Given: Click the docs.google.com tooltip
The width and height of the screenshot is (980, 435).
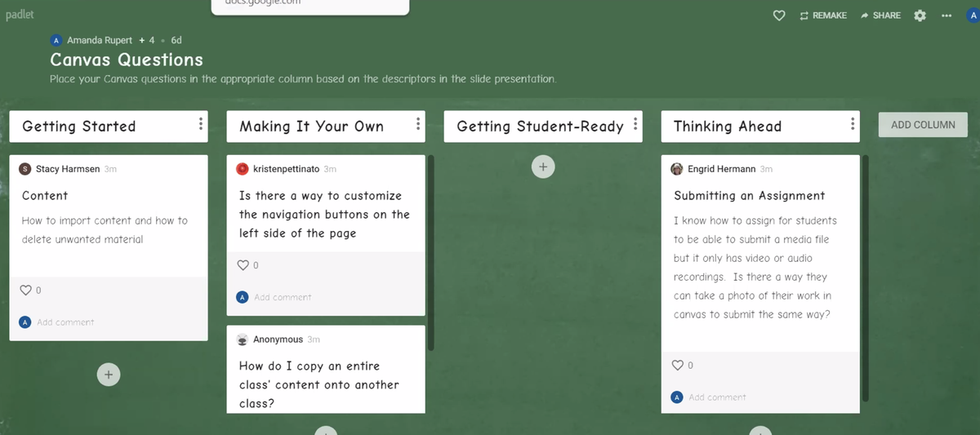Looking at the screenshot, I should [x=309, y=7].
